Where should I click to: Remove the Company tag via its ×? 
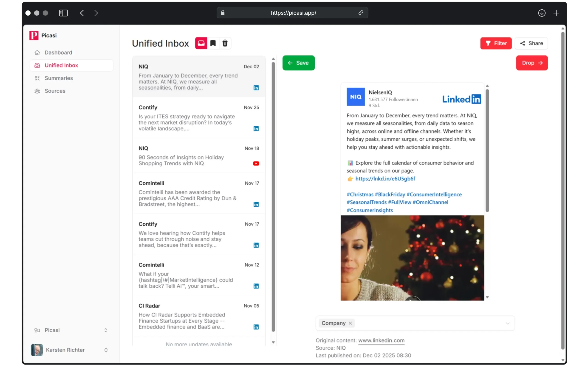click(x=350, y=323)
